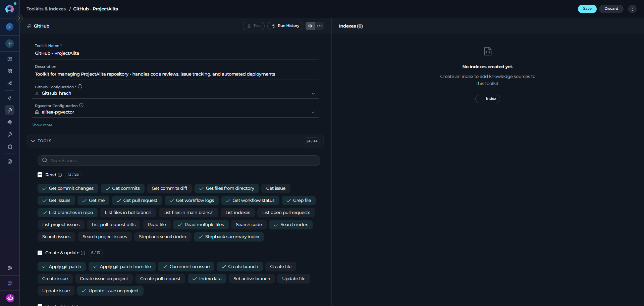Click the Show more link

(x=42, y=125)
